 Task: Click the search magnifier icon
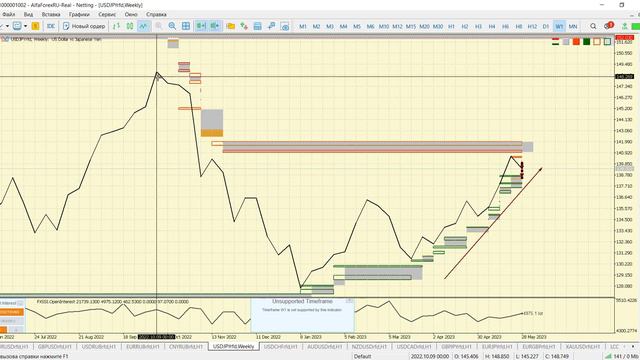tap(593, 26)
